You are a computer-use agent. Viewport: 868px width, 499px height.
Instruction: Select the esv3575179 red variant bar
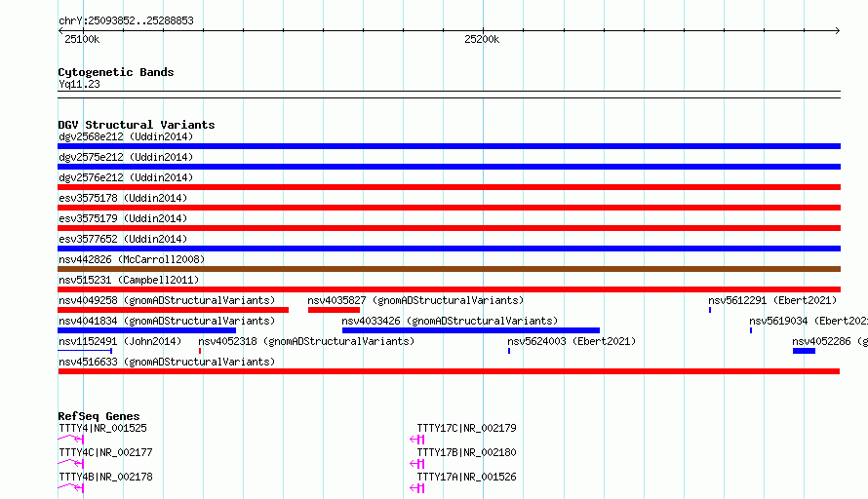[449, 228]
